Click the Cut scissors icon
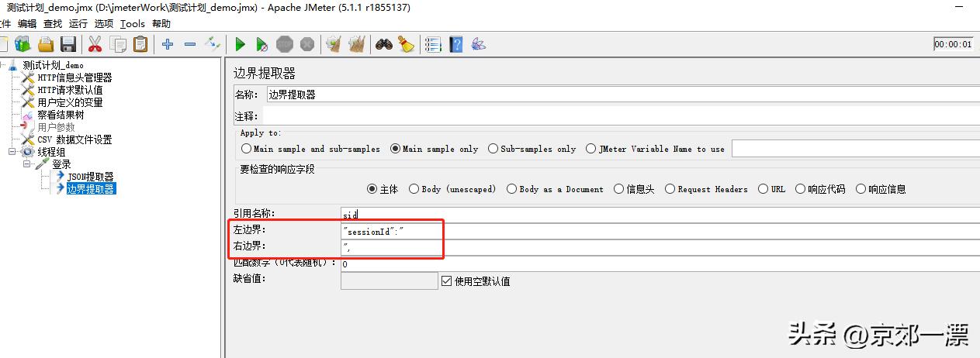Image resolution: width=980 pixels, height=358 pixels. (x=95, y=44)
